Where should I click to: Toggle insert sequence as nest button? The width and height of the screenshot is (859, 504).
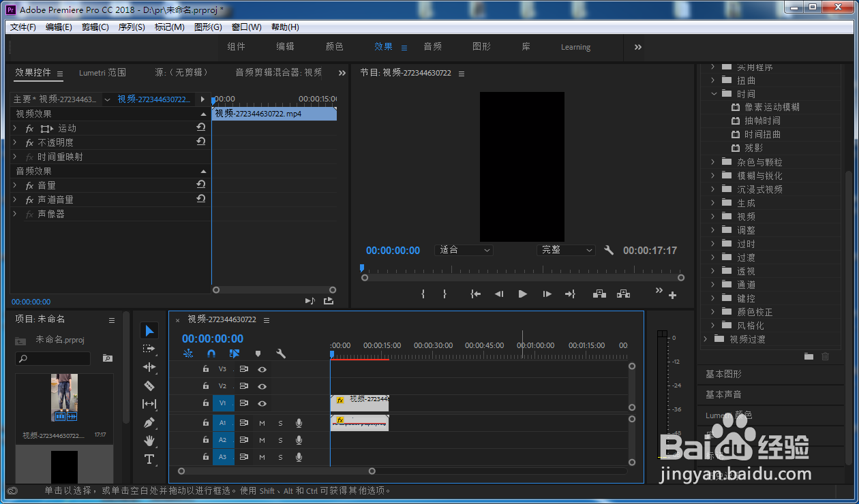(x=188, y=353)
